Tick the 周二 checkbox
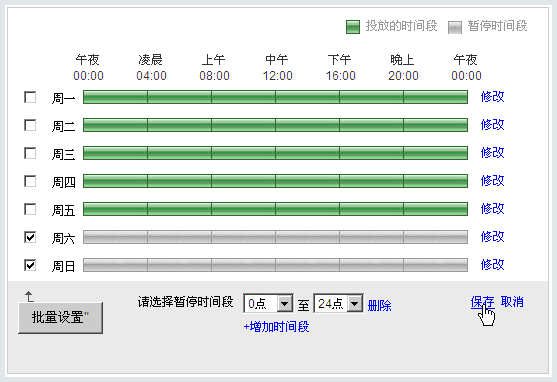Image resolution: width=557 pixels, height=382 pixels. coord(30,125)
